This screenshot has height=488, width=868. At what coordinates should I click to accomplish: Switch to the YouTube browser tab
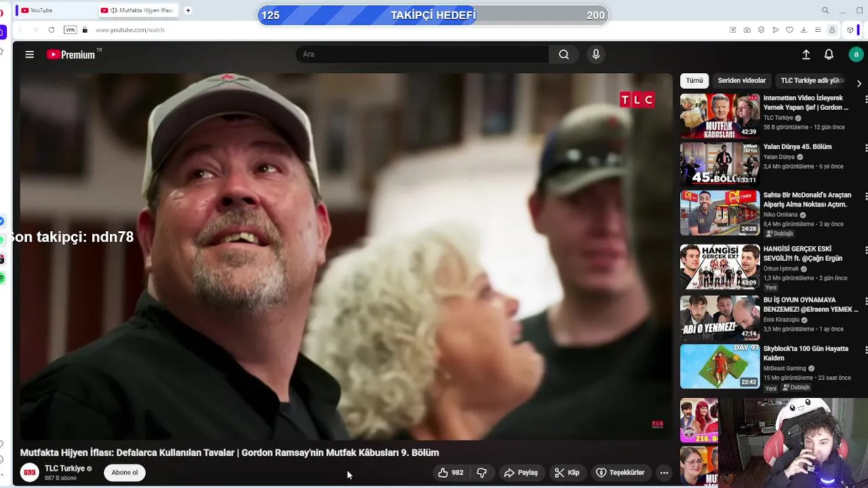pyautogui.click(x=54, y=10)
